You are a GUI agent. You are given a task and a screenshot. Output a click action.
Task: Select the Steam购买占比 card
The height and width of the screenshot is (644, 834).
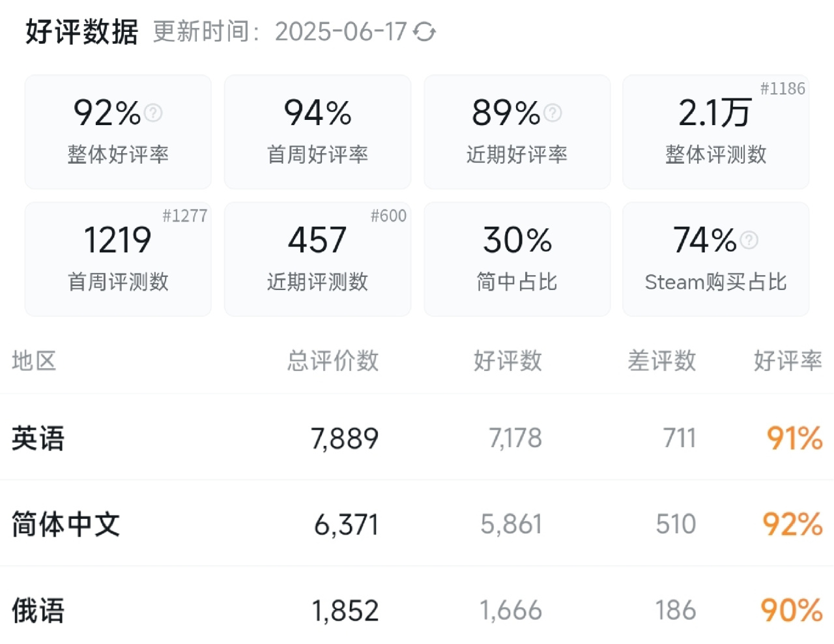(x=715, y=259)
